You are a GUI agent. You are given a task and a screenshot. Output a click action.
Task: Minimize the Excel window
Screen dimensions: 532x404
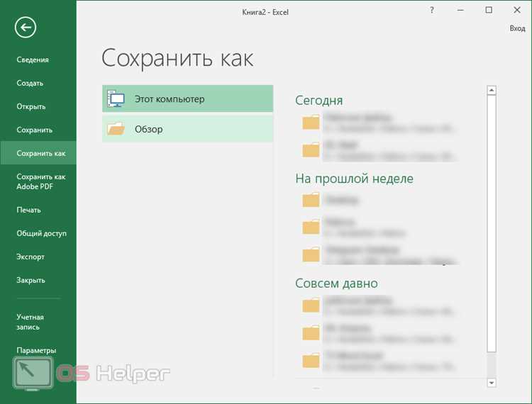460,10
